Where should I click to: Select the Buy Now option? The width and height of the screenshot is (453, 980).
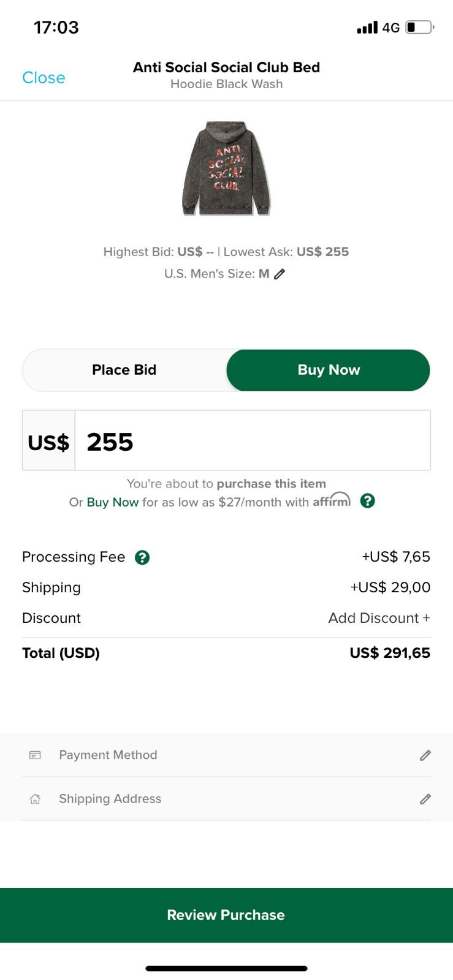point(329,370)
